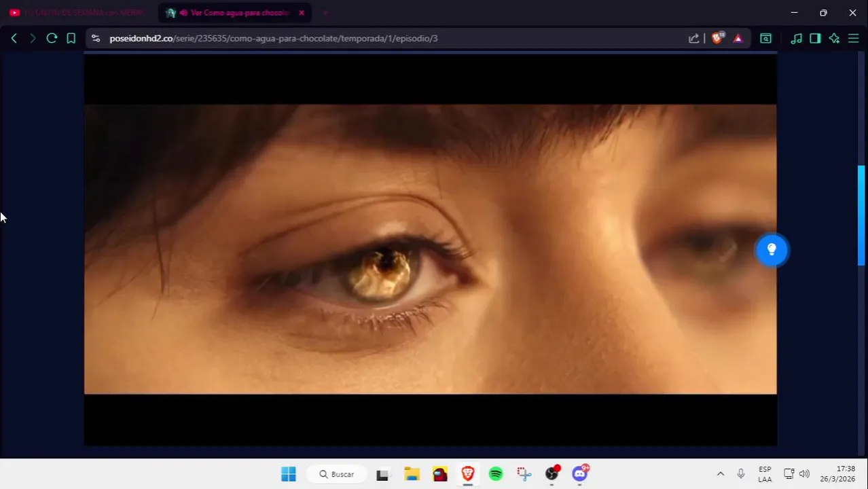Click the video player frame
This screenshot has width=868, height=489.
click(x=430, y=249)
